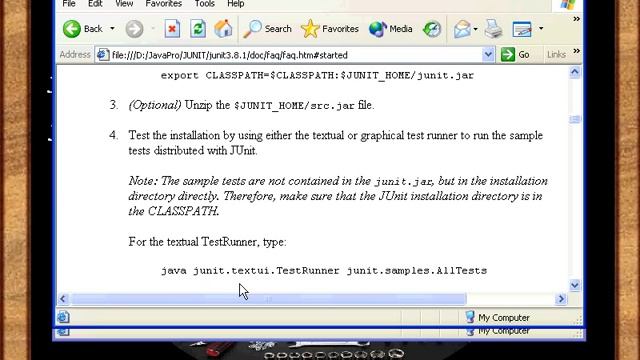
Task: Click the page icon in the address bar
Action: click(x=102, y=55)
